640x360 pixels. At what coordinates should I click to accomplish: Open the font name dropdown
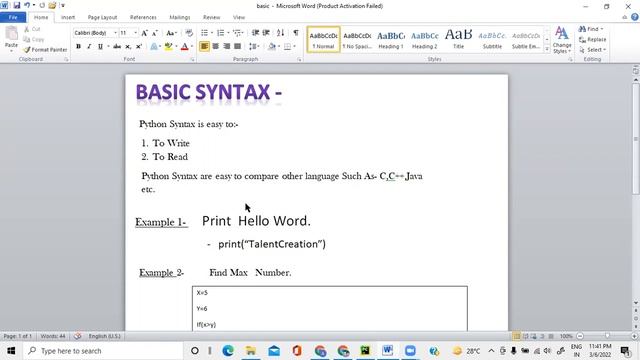coord(116,33)
